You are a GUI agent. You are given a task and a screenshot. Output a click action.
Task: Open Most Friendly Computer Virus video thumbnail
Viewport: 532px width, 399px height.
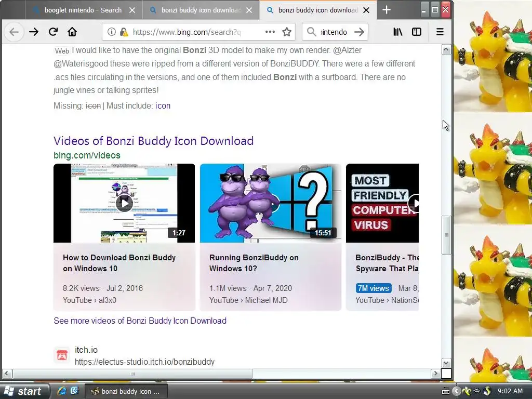[x=382, y=203]
